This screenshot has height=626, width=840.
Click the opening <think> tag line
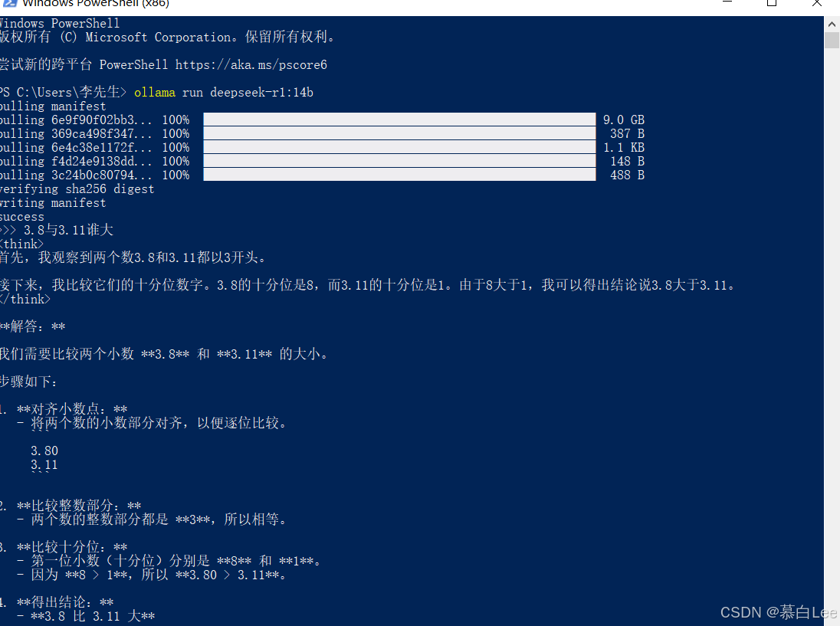(21, 244)
